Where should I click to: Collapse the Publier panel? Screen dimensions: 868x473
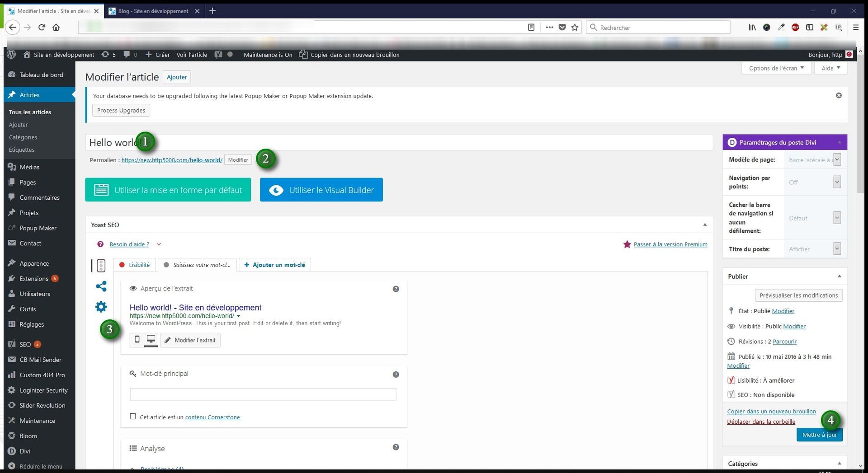pos(839,276)
